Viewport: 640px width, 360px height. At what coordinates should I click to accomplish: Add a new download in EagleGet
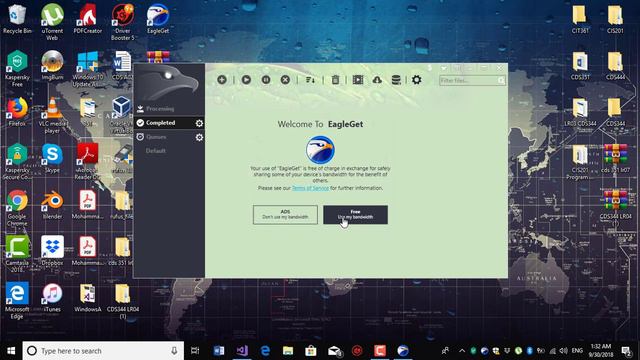[x=222, y=80]
